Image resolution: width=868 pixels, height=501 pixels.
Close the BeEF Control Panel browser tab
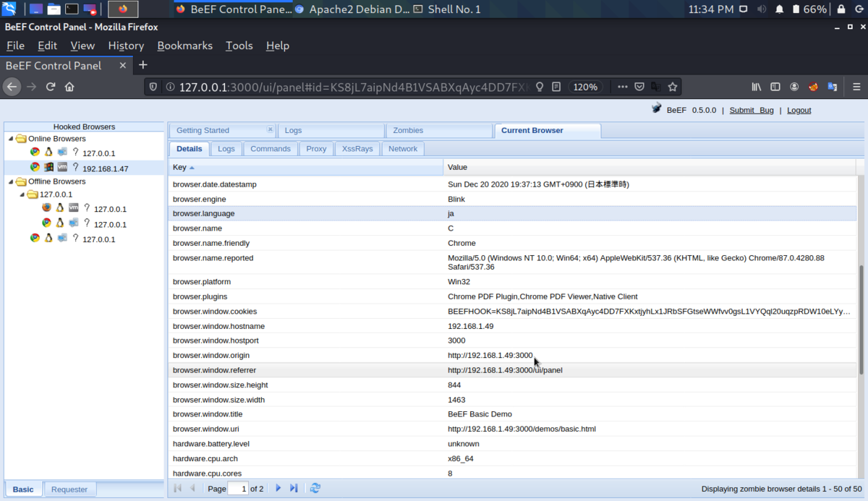click(x=122, y=65)
